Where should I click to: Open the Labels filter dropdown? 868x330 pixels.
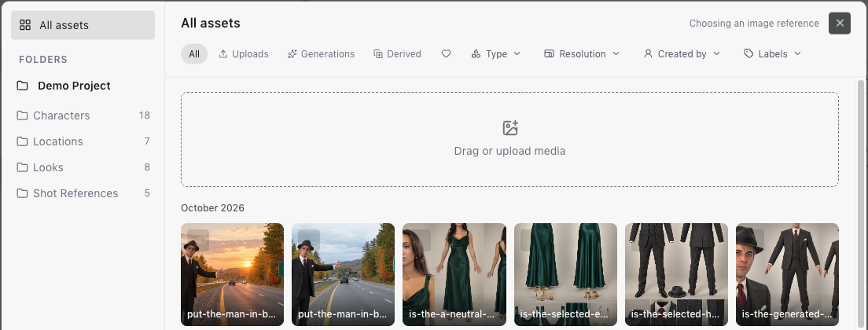point(773,53)
